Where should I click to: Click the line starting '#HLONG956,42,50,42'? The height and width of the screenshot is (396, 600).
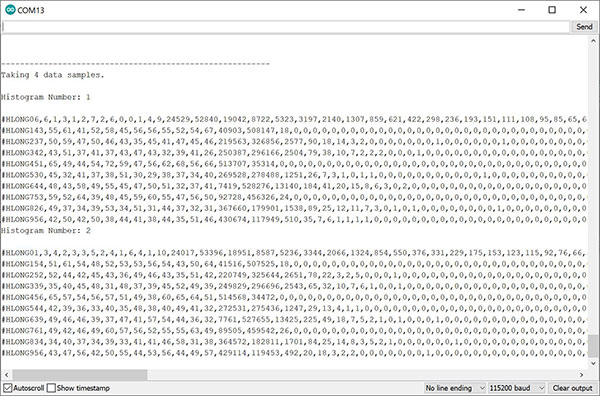(x=294, y=219)
